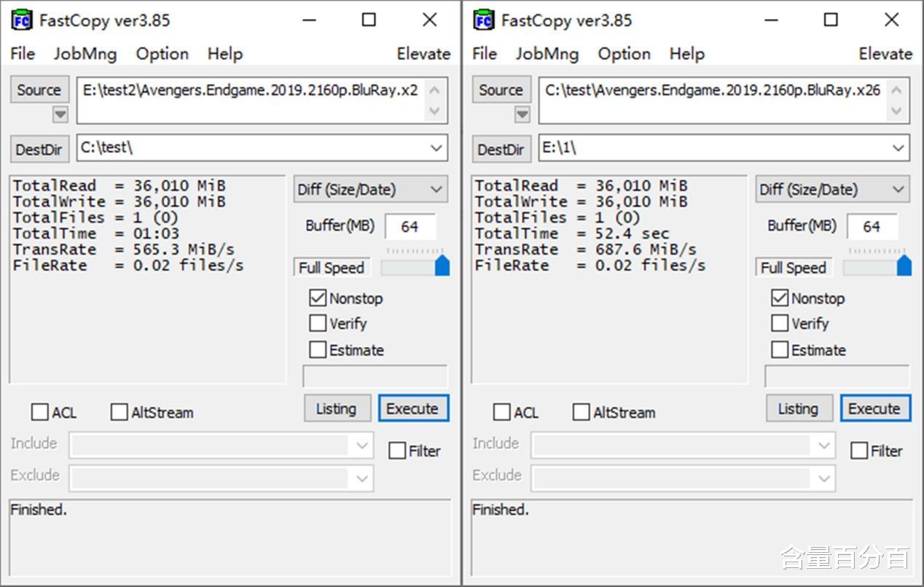
Task: Enable AltStream checkbox in left window
Action: click(119, 412)
